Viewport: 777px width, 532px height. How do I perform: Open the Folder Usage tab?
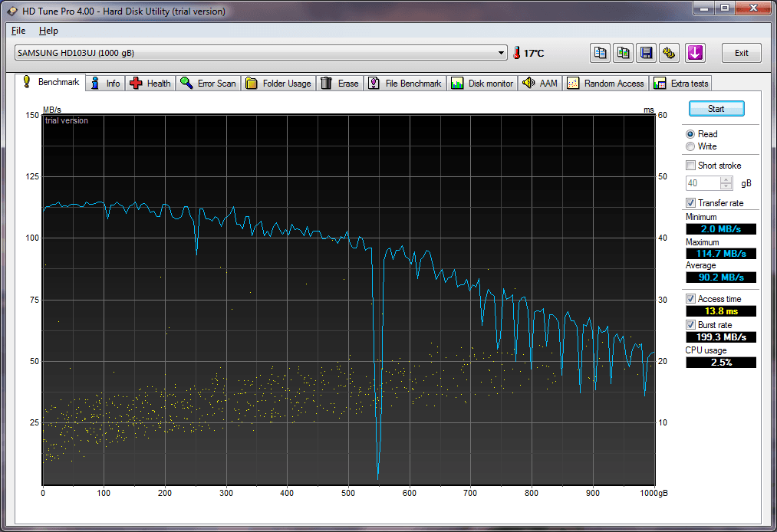[278, 84]
